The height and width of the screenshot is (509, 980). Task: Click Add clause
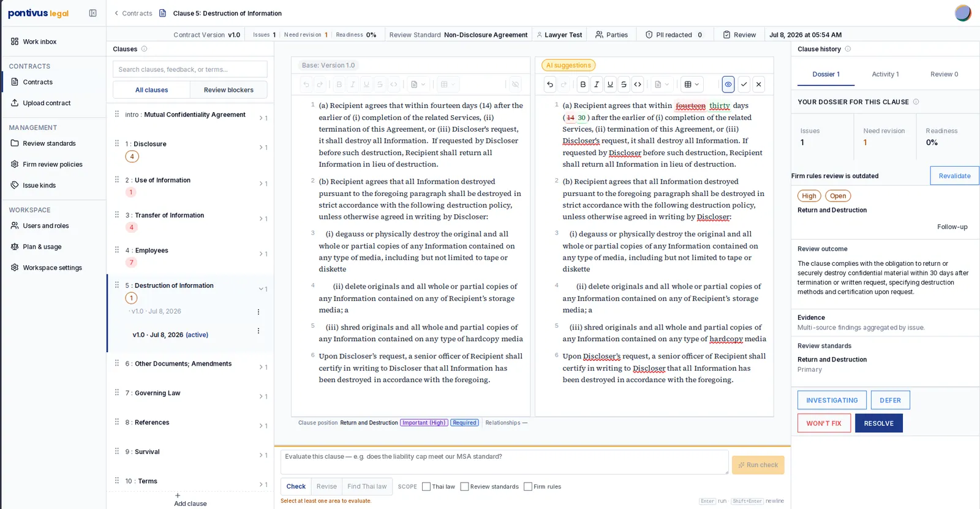click(190, 499)
